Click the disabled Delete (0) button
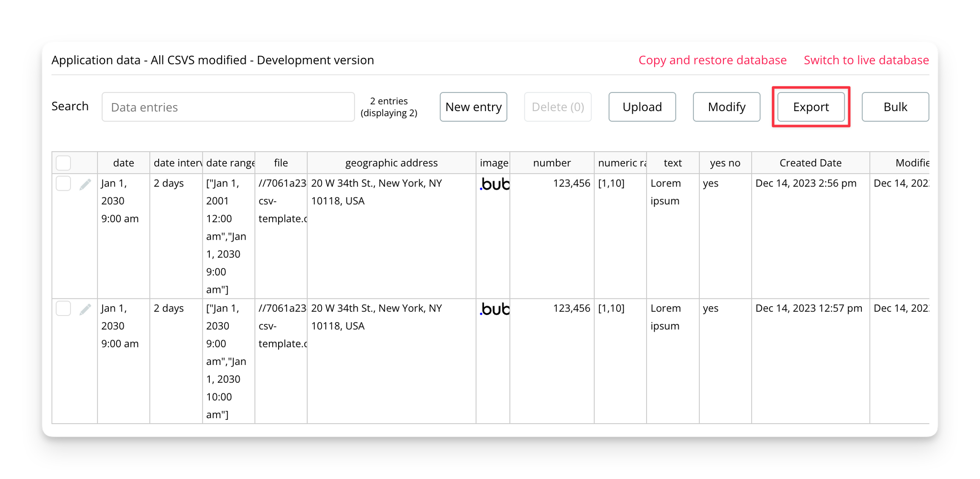The width and height of the screenshot is (980, 479). click(x=558, y=107)
